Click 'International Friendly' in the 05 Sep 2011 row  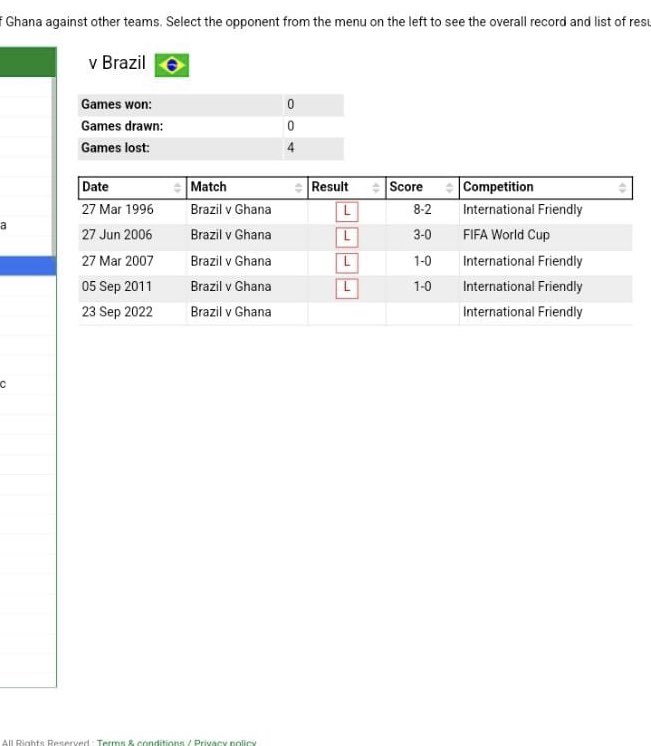tap(523, 286)
